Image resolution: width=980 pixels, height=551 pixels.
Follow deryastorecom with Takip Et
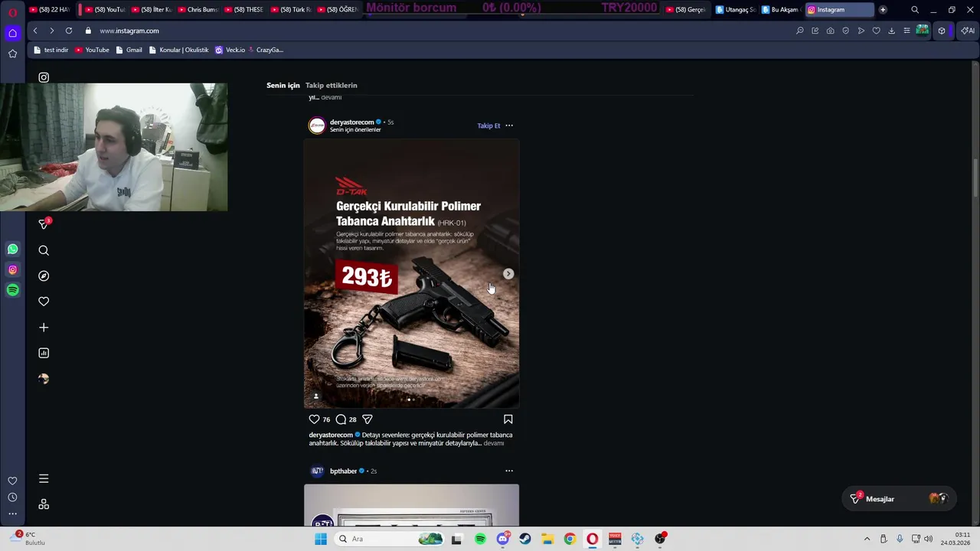click(x=488, y=126)
